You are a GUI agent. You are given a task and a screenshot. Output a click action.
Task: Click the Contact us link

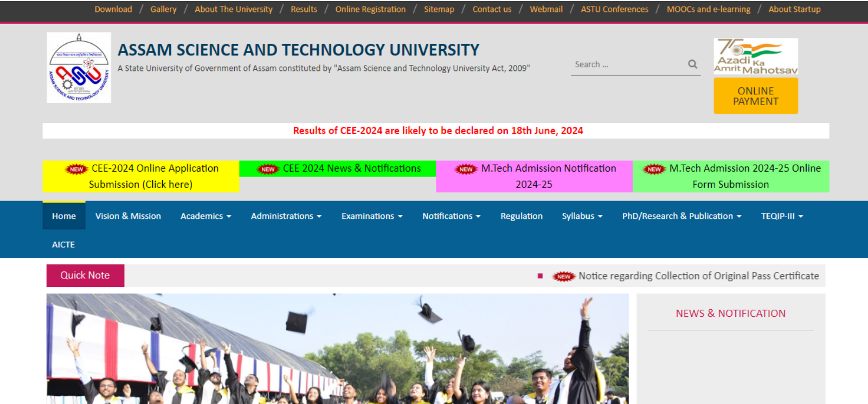click(x=492, y=9)
